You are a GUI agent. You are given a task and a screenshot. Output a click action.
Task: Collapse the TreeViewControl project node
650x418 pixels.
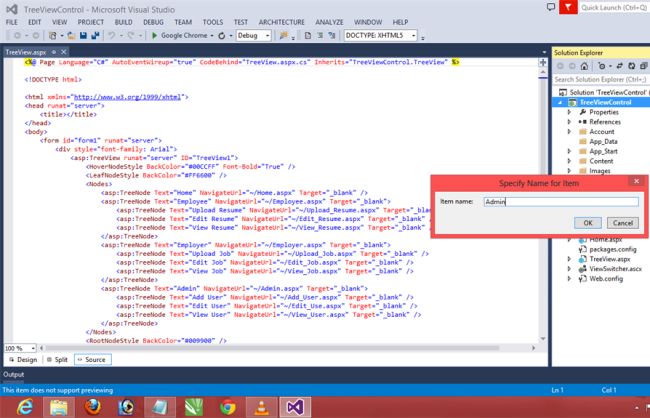coord(560,102)
